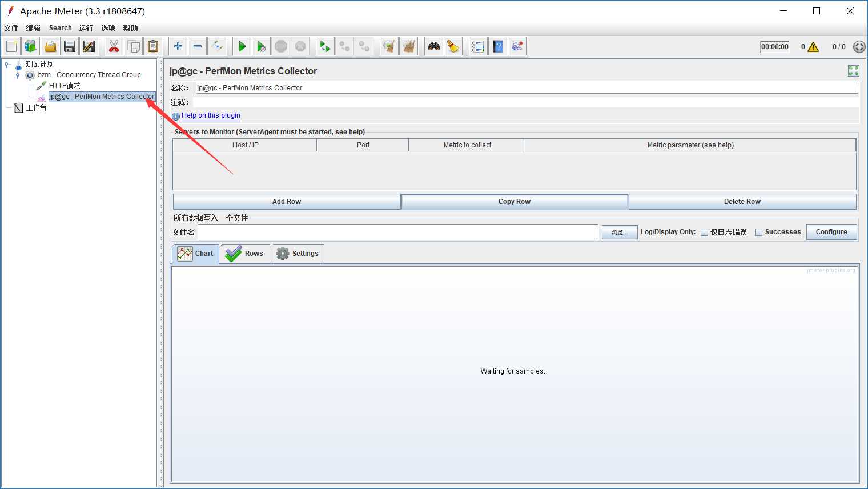This screenshot has height=489, width=868.
Task: Collapse the Concurrency Thread Group node handle
Action: point(18,75)
